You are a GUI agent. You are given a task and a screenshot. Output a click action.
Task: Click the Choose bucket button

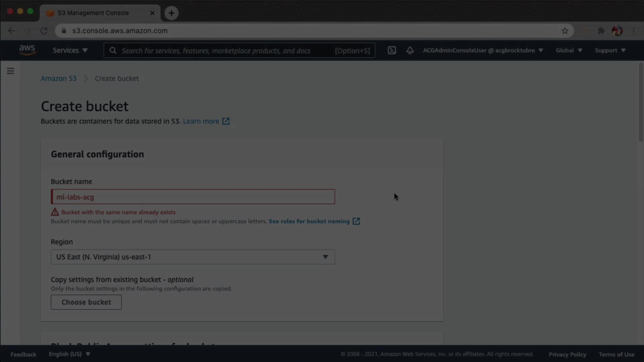click(86, 302)
